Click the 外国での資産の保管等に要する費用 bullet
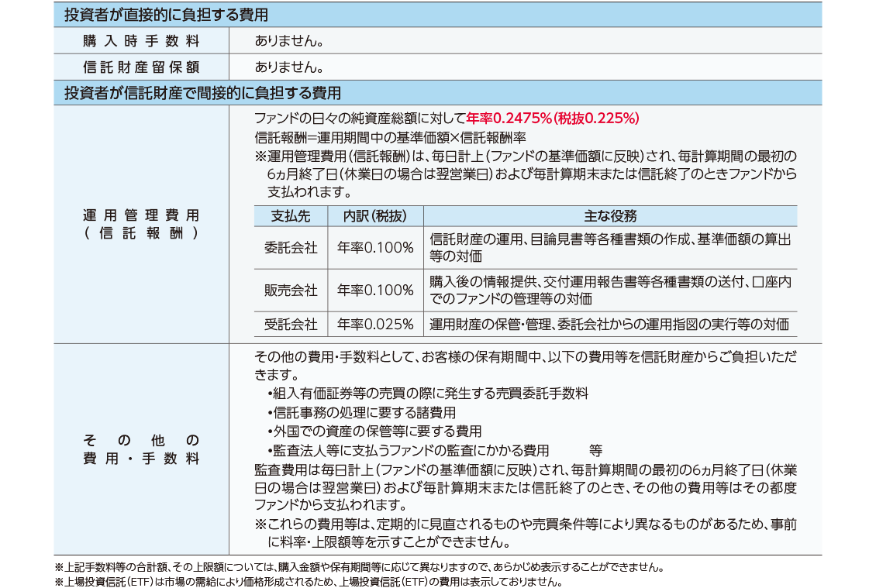The height and width of the screenshot is (588, 876). 374,431
